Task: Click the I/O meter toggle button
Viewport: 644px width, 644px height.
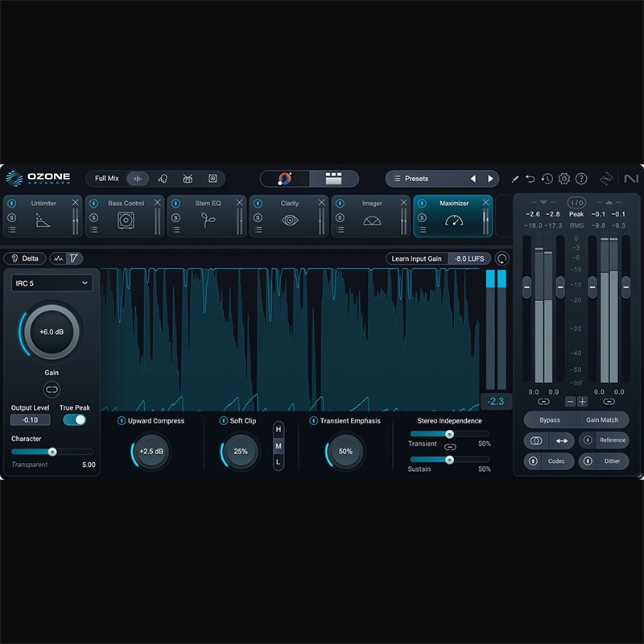Action: pos(576,203)
